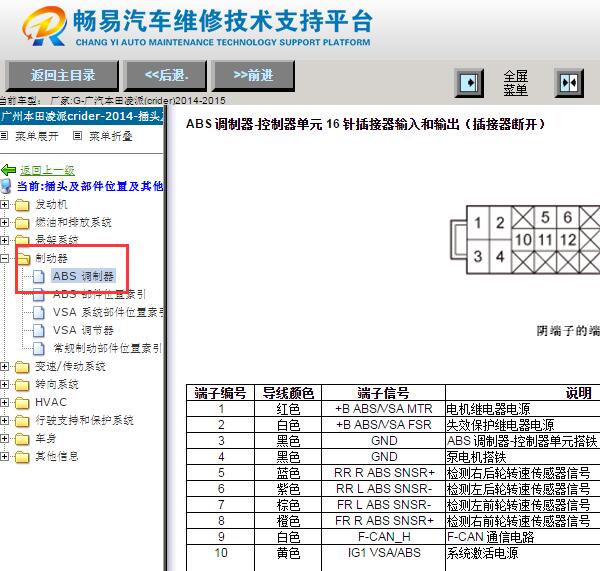
Task: Click the document icon beside 常规制动部件位置索引
Action: tap(39, 348)
